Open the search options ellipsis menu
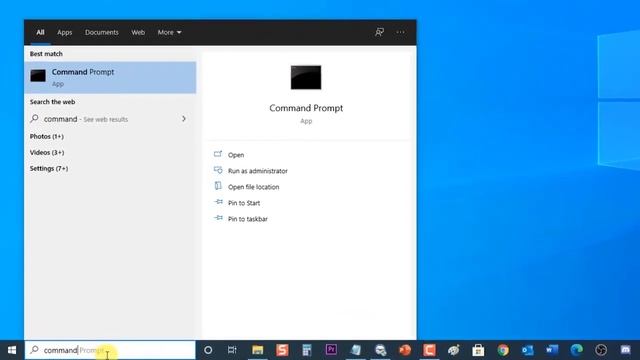 tap(400, 32)
